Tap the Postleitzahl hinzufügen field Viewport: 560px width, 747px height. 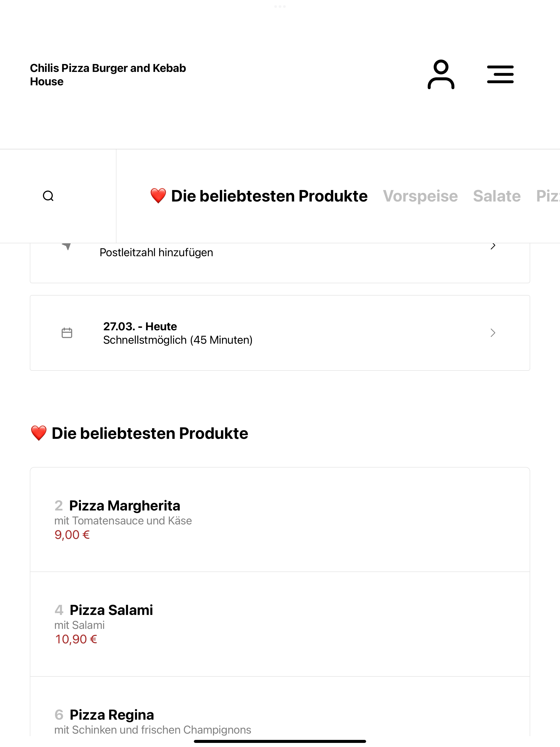[280, 263]
